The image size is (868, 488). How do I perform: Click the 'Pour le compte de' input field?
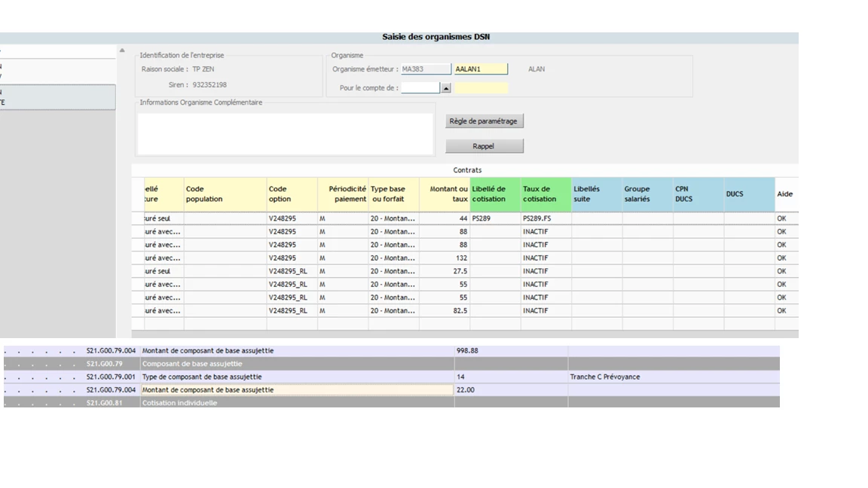coord(420,88)
